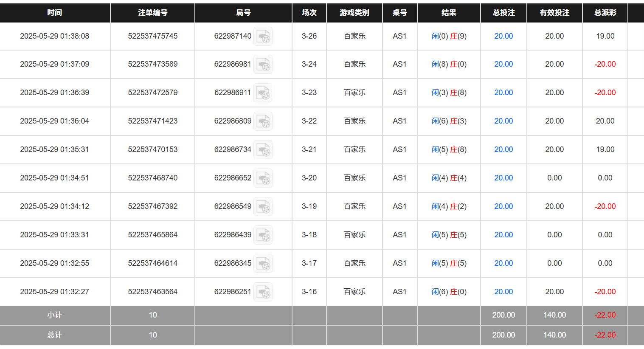Image resolution: width=644 pixels, height=349 pixels.
Task: Sort by the 时间 column header
Action: 55,13
